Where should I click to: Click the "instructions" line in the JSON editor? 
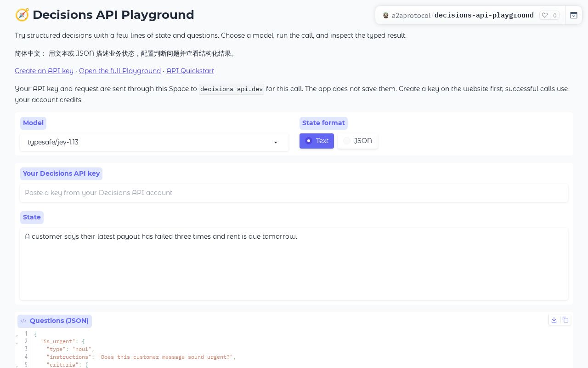point(141,357)
